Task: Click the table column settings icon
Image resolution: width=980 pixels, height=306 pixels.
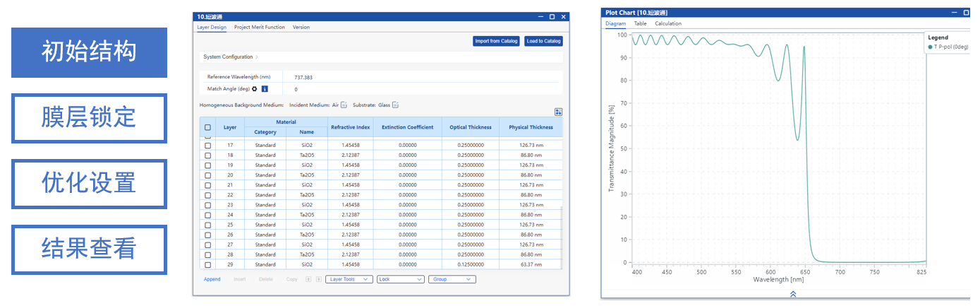Action: click(558, 112)
